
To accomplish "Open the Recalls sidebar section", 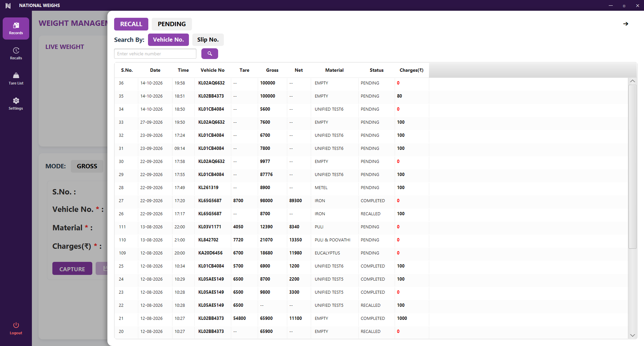I will pyautogui.click(x=16, y=54).
